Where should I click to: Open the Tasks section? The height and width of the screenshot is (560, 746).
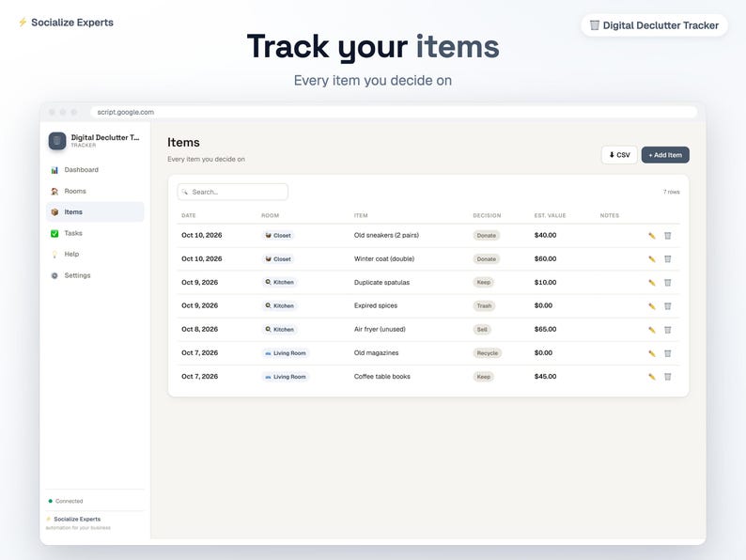click(x=95, y=233)
